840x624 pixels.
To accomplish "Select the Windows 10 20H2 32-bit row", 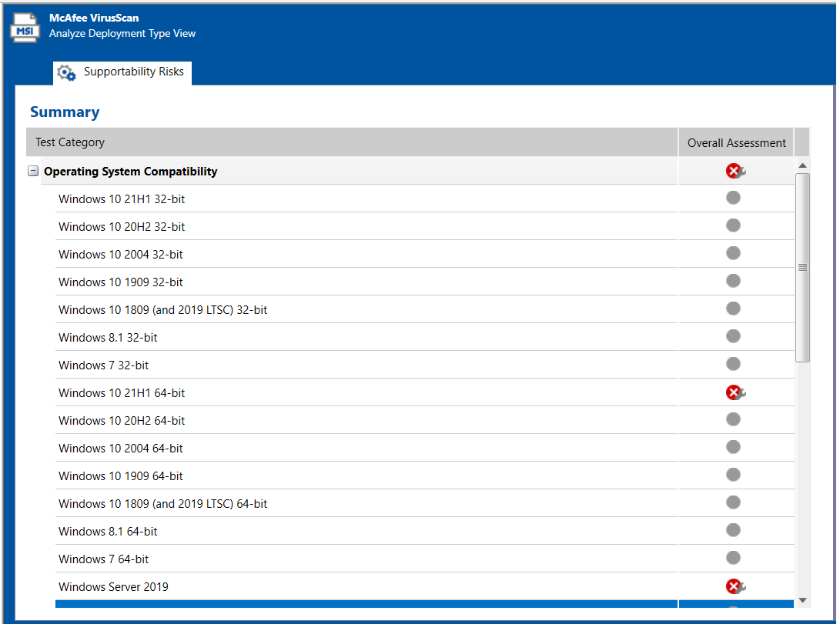I will tap(424, 226).
